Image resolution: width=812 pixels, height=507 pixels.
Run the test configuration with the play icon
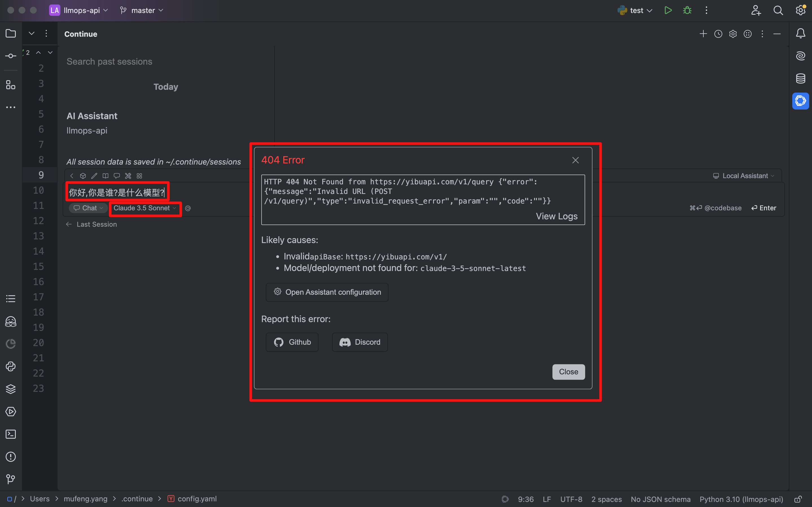tap(668, 10)
